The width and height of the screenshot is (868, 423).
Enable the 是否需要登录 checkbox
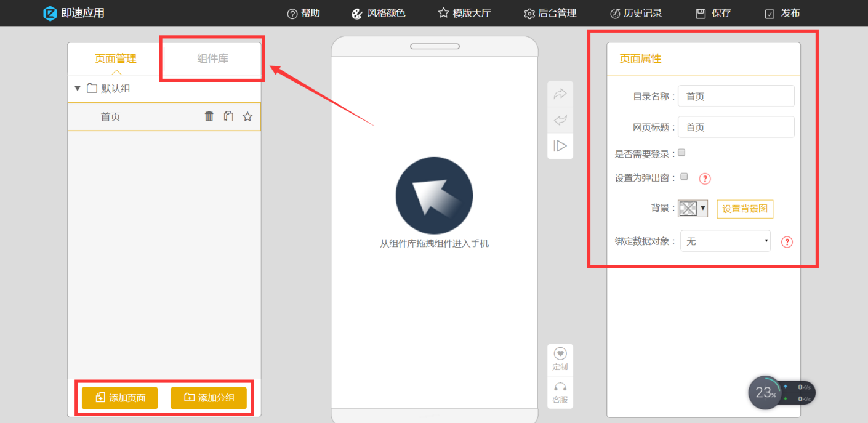681,153
